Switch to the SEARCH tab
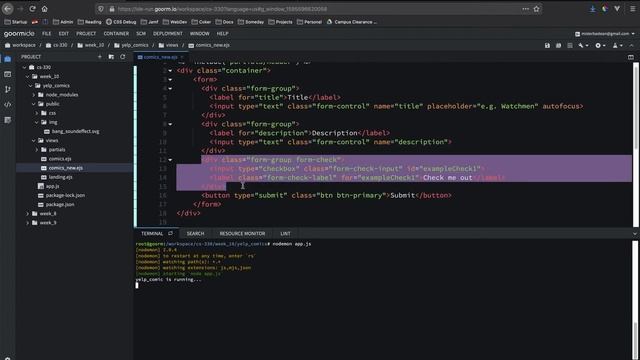 click(x=196, y=233)
